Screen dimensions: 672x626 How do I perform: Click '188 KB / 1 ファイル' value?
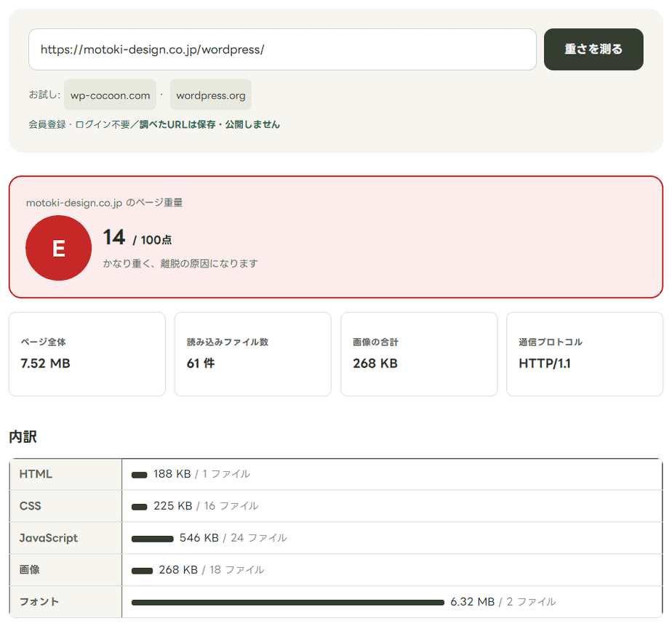[x=202, y=474]
